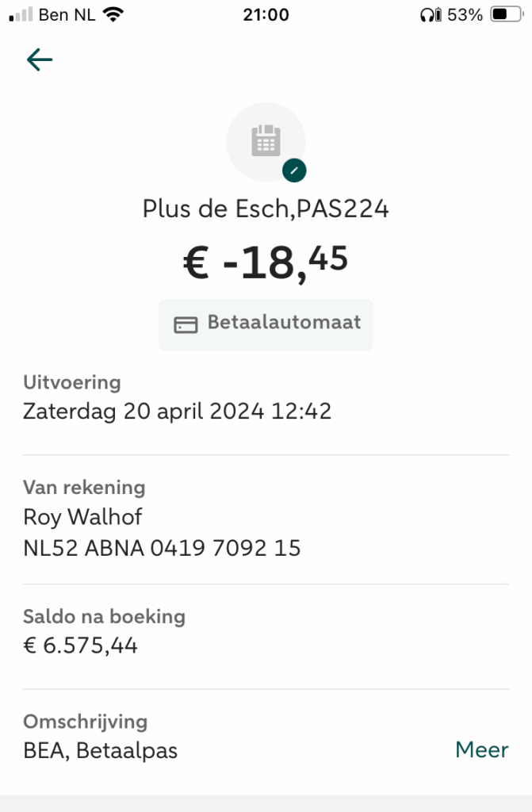This screenshot has height=812, width=532.
Task: Tap the cellular signal bars
Action: tap(20, 14)
